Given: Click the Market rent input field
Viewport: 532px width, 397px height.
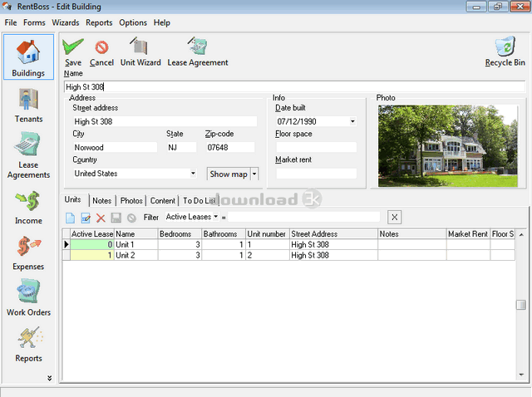Looking at the screenshot, I should (x=316, y=174).
